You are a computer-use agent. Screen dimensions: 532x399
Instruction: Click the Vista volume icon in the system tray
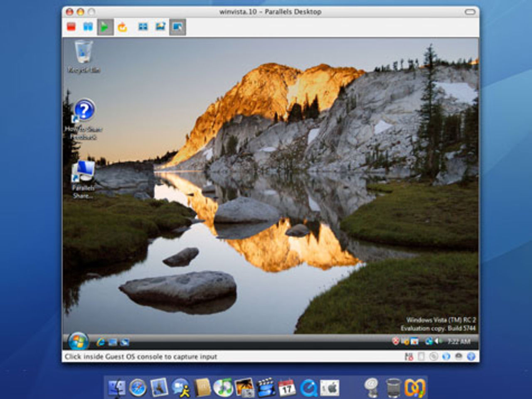[437, 341]
